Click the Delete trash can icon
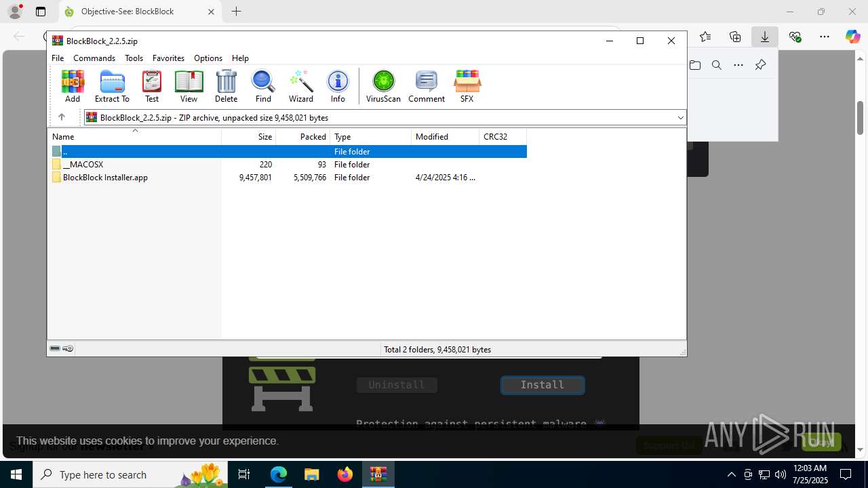 click(x=226, y=86)
